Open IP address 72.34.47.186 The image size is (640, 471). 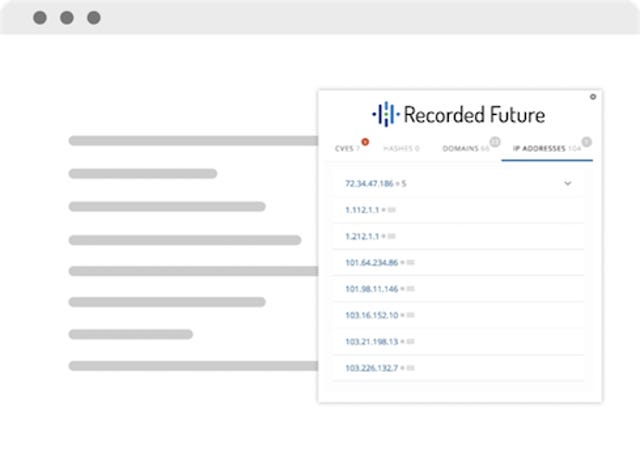pyautogui.click(x=369, y=184)
